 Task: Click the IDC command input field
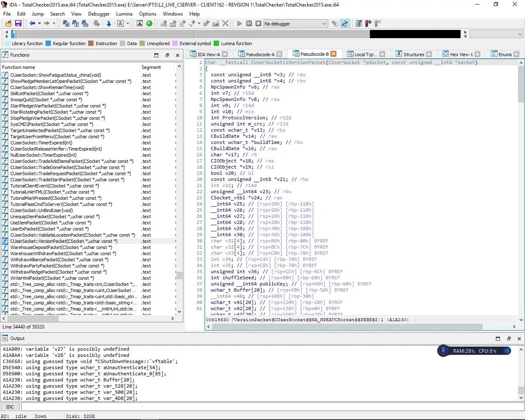click(x=272, y=407)
